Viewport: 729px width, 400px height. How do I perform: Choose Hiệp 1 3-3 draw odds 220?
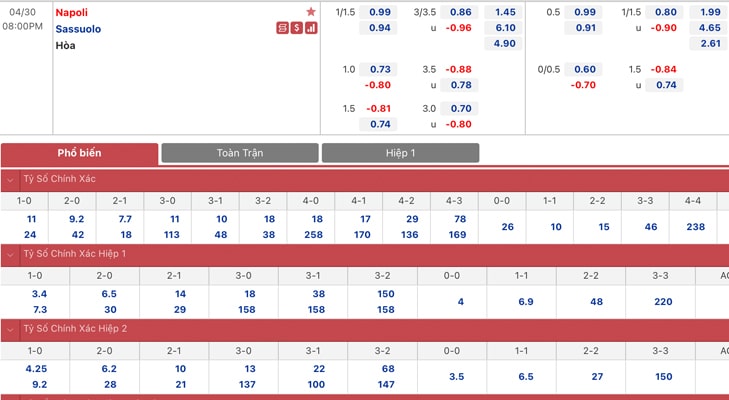coord(661,302)
